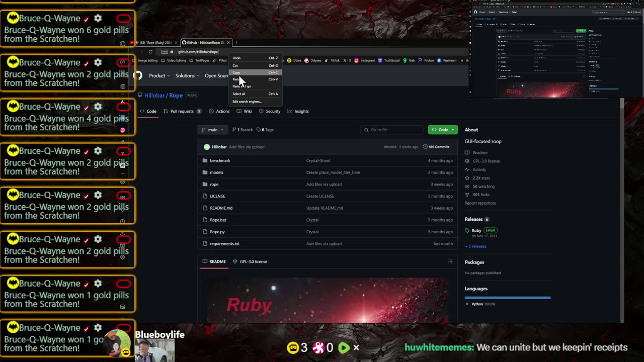Click the pink crossbones reaction counter
The height and width of the screenshot is (362, 644).
323,347
